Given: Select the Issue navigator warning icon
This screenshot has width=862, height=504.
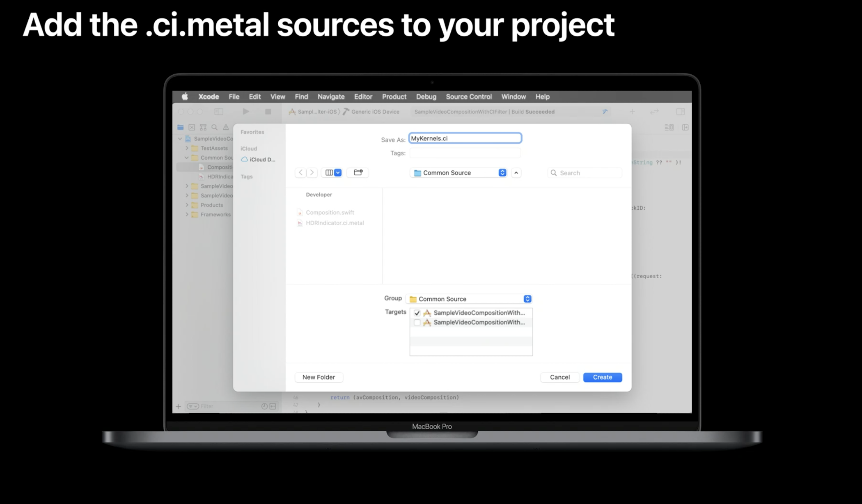Looking at the screenshot, I should tap(226, 127).
